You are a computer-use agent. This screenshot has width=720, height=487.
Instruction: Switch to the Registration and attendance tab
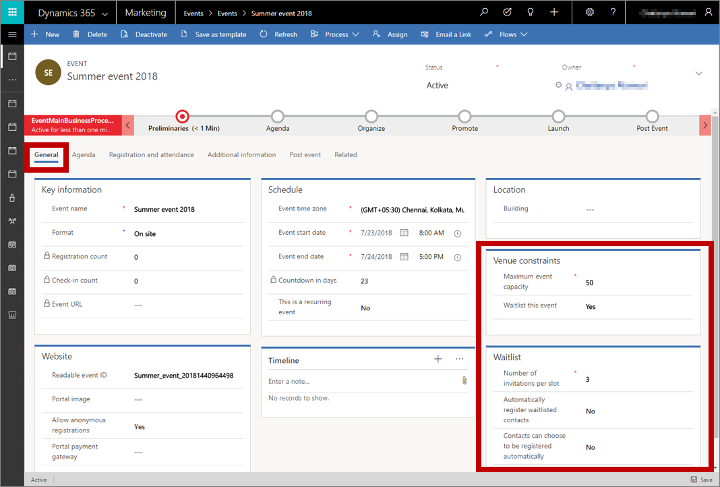point(152,155)
